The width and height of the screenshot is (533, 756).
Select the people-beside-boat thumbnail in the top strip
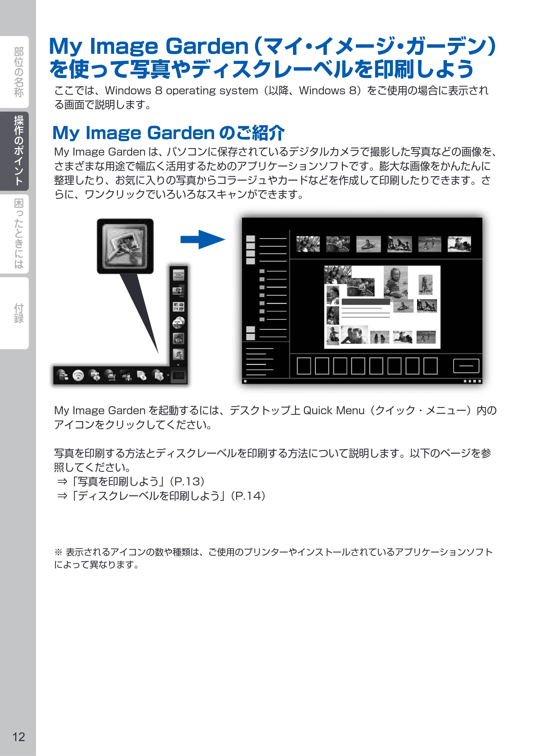(x=338, y=244)
